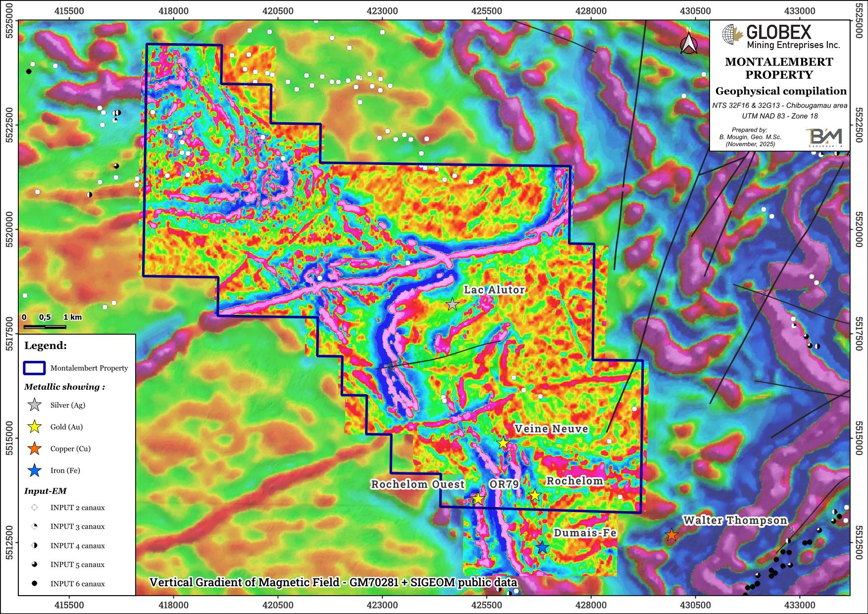Screen dimensions: 868x614
Task: Click the Geophysical compilation subtitle
Action: pyautogui.click(x=781, y=91)
